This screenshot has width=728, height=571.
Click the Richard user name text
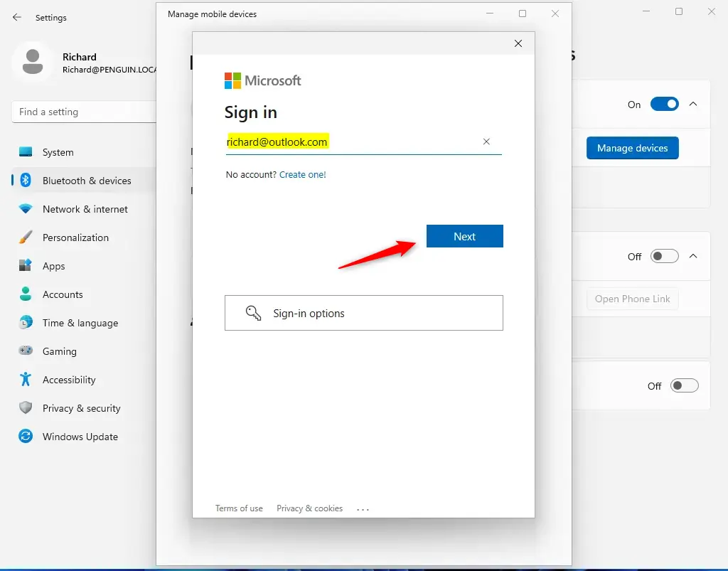pos(80,57)
